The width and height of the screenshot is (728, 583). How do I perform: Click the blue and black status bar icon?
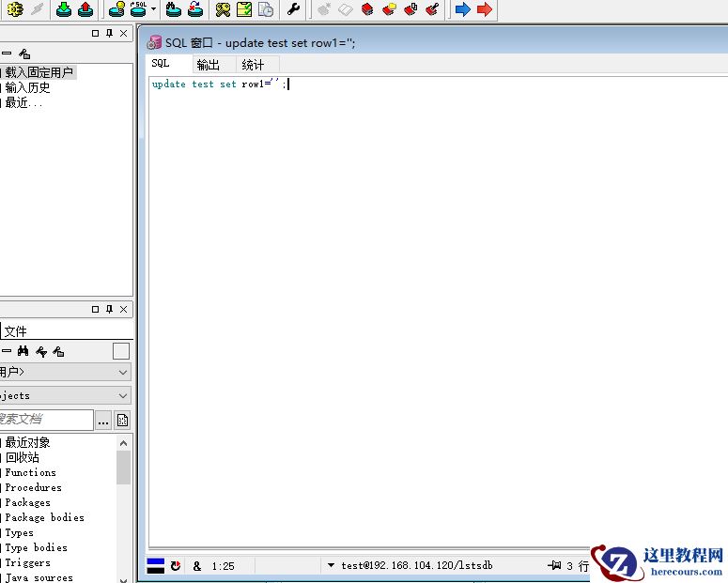click(x=156, y=566)
